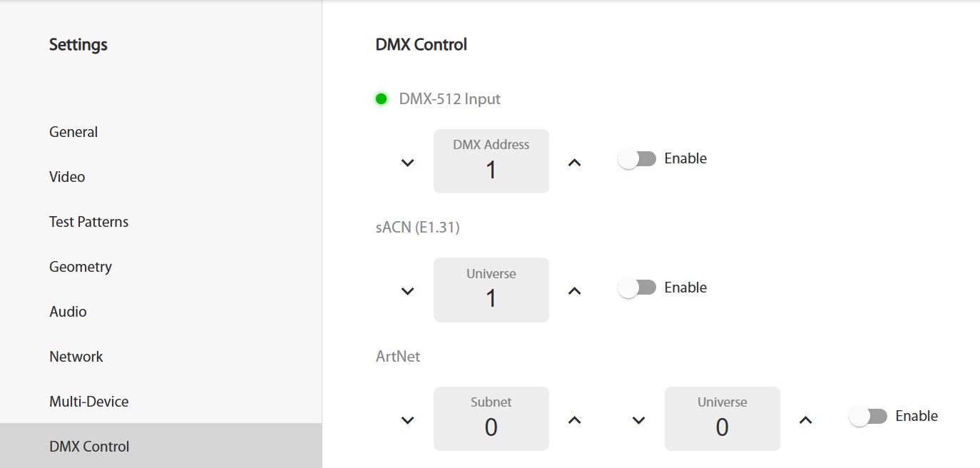Click the DMX Address number field
Screen dimensions: 980x468
pyautogui.click(x=491, y=161)
